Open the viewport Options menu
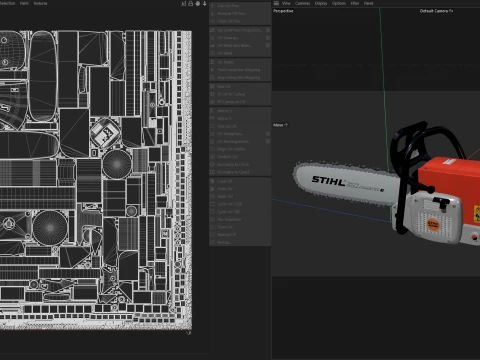The width and height of the screenshot is (480, 360). click(x=339, y=3)
